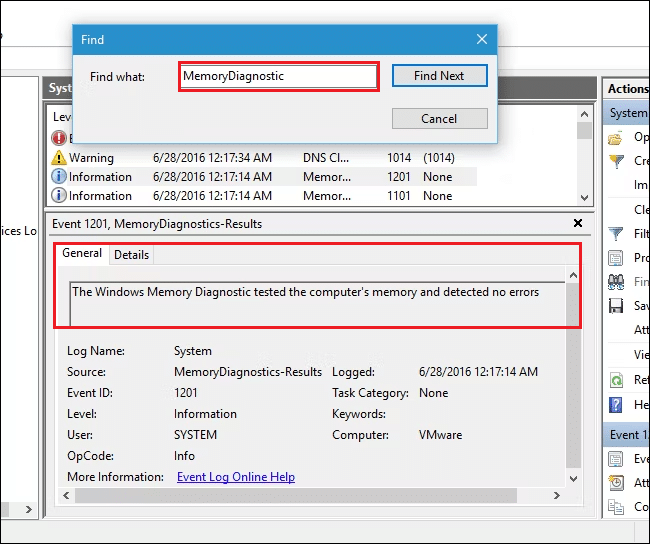The width and height of the screenshot is (650, 544).
Task: Switch to the Details tab
Action: (131, 255)
